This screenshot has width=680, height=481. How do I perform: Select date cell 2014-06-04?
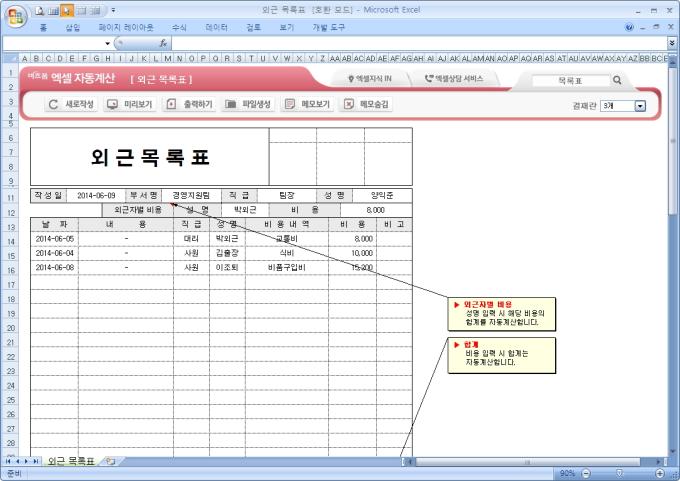tap(55, 253)
